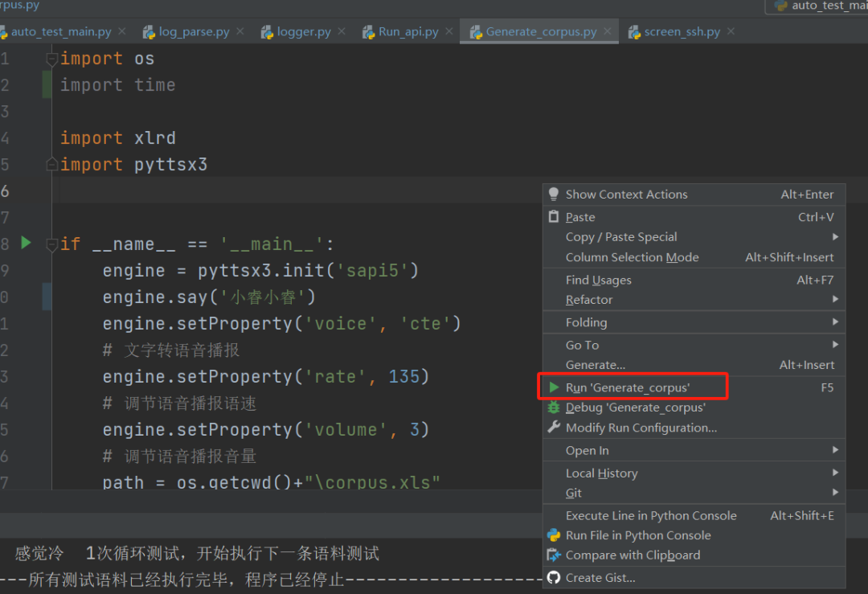Choose Modify Run Configuration...

(x=694, y=428)
